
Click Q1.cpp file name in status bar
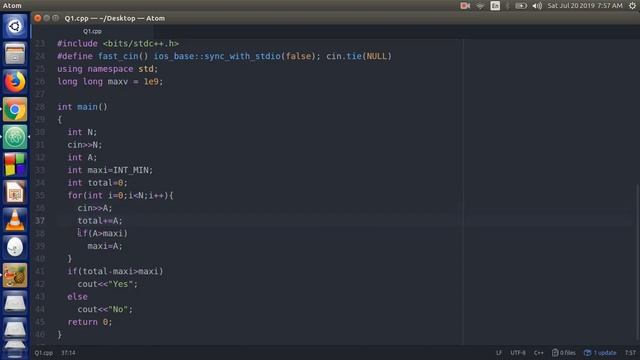pos(44,353)
